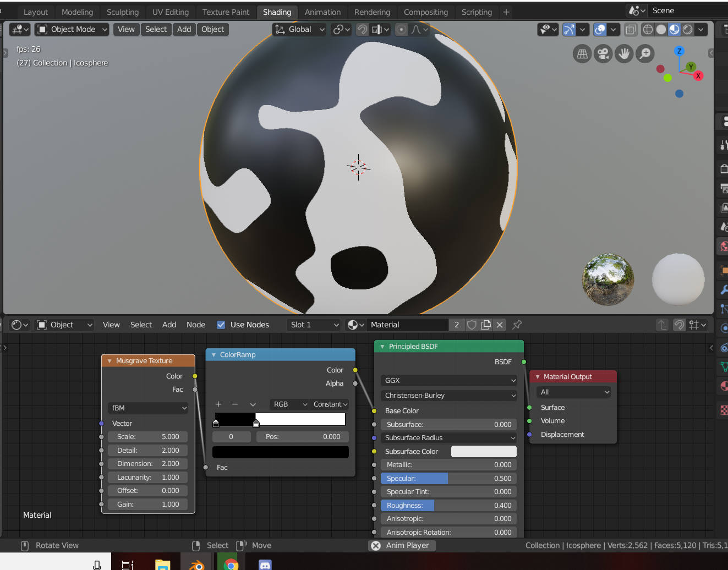728x570 pixels.
Task: Open Discord from the taskbar
Action: (265, 564)
